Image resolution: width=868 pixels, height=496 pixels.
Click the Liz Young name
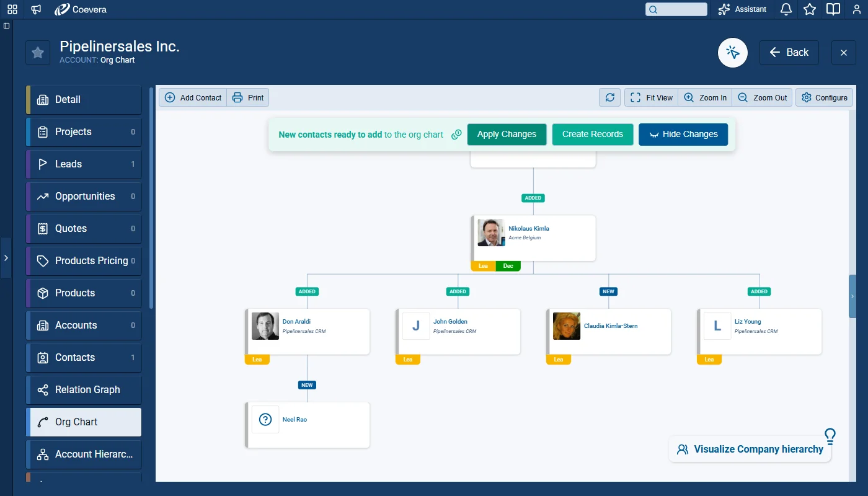click(748, 322)
